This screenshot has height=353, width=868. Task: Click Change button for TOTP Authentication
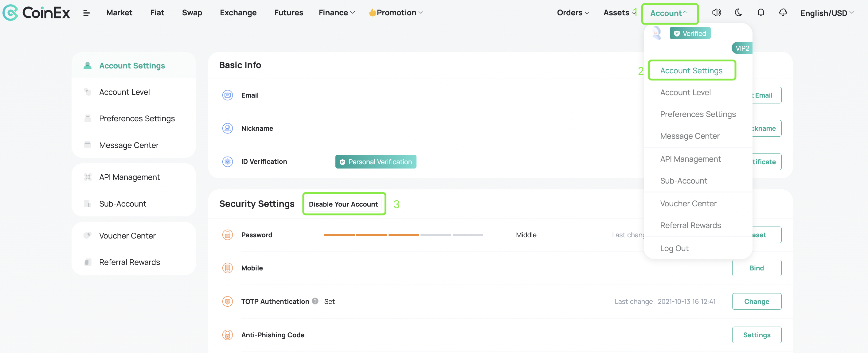click(757, 301)
